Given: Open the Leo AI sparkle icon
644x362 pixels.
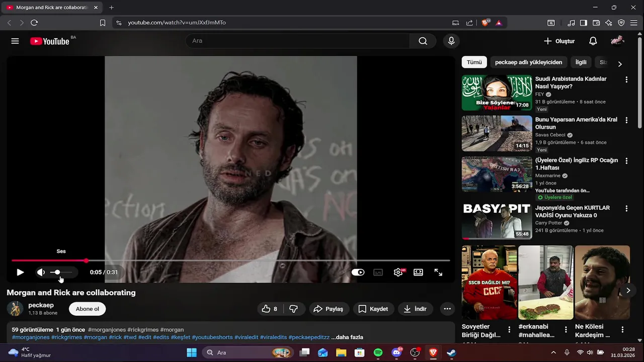Looking at the screenshot, I should click(609, 23).
